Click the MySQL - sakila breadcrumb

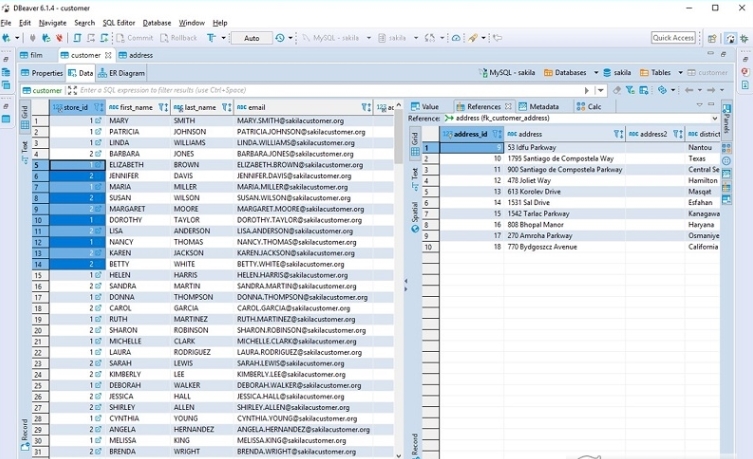tap(507, 72)
